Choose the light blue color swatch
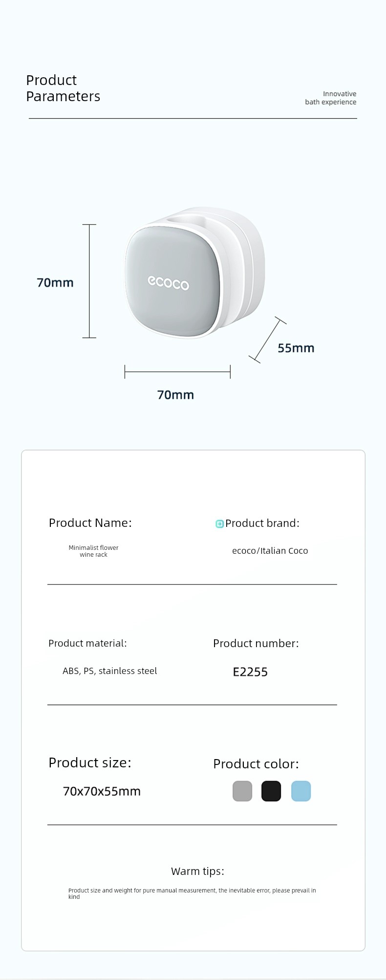The image size is (386, 980). coord(301,791)
